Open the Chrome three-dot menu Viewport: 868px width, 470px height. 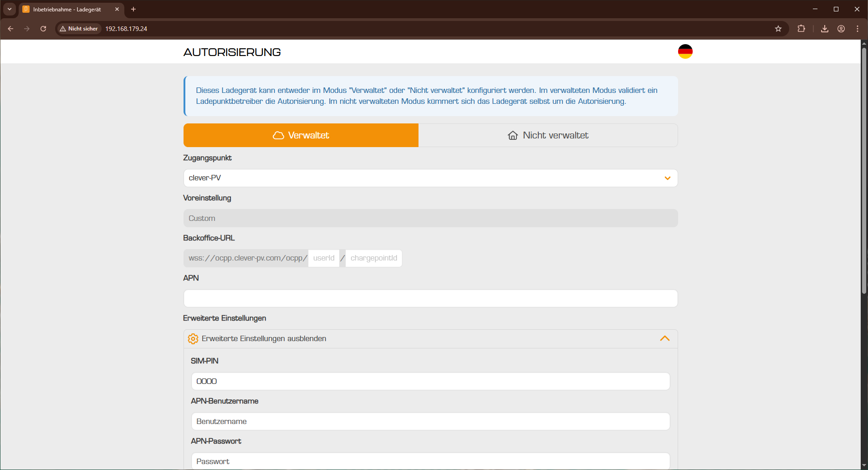tap(857, 29)
